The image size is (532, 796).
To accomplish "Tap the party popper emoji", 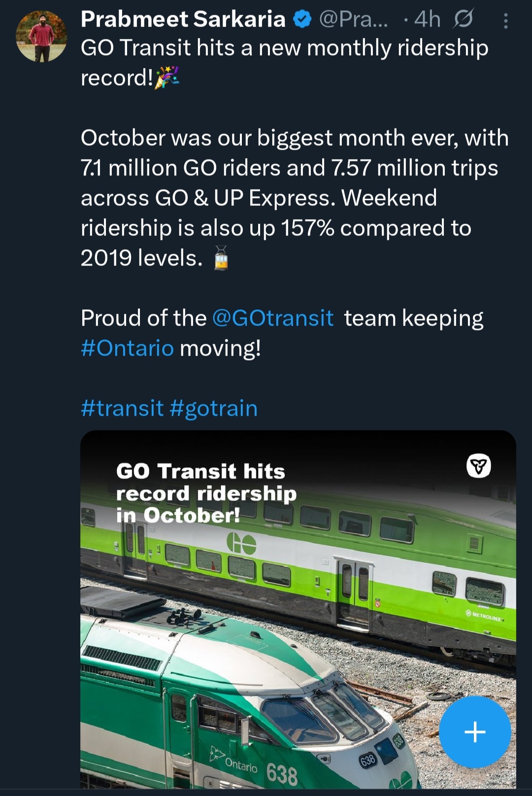I will 167,78.
